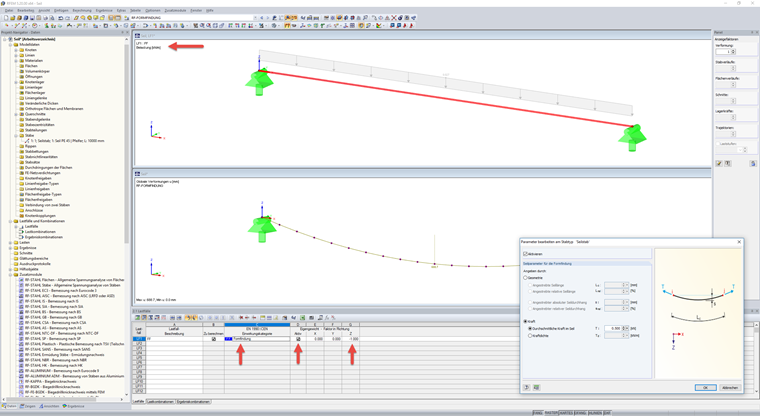Click the red delete-row icon in table toolbar
The height and width of the screenshot is (416, 760).
click(x=241, y=318)
